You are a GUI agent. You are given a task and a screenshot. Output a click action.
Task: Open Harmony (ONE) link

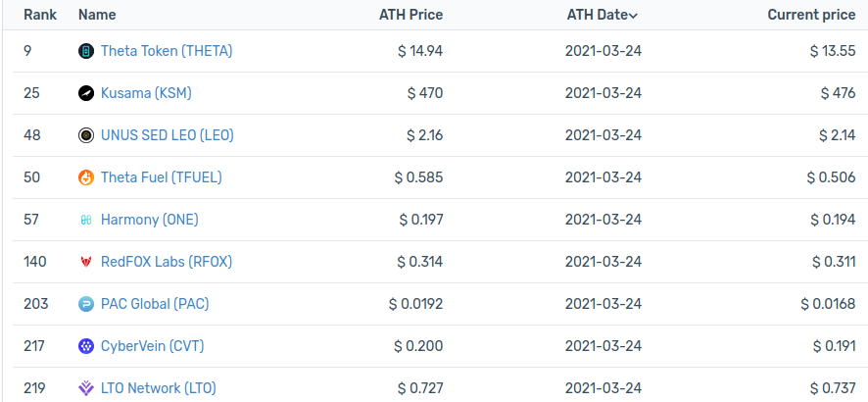(x=150, y=220)
